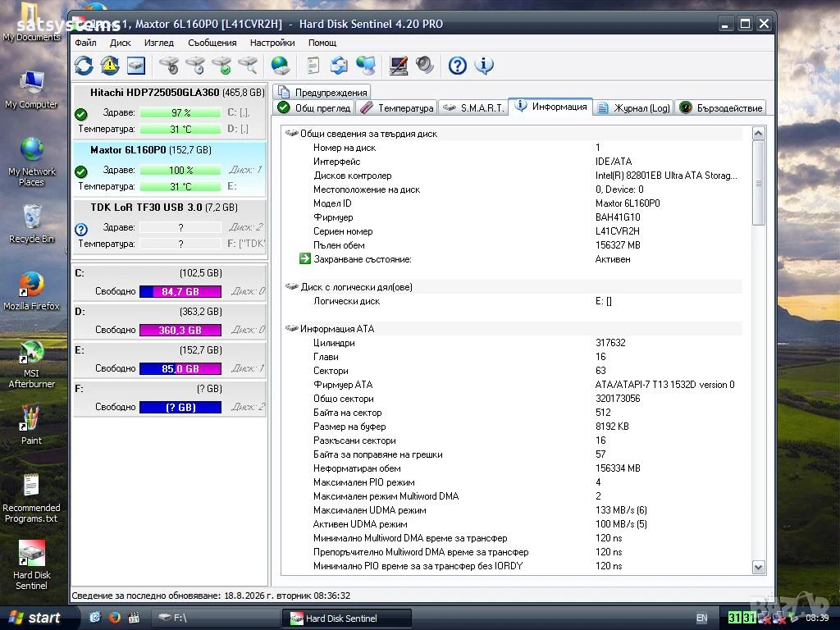Click the Hard Disk Sentinel taskbar button

coord(347,618)
